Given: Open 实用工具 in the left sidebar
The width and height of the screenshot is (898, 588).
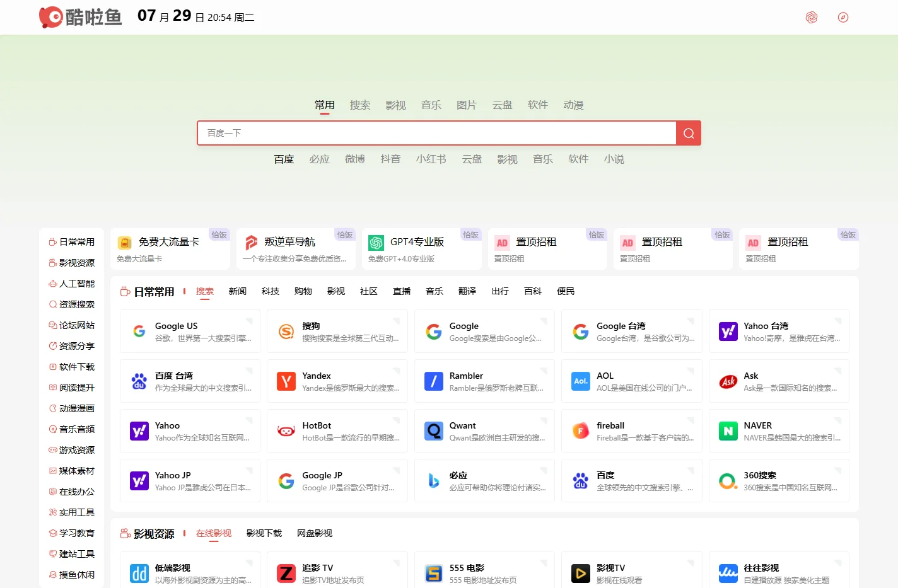Looking at the screenshot, I should point(72,512).
